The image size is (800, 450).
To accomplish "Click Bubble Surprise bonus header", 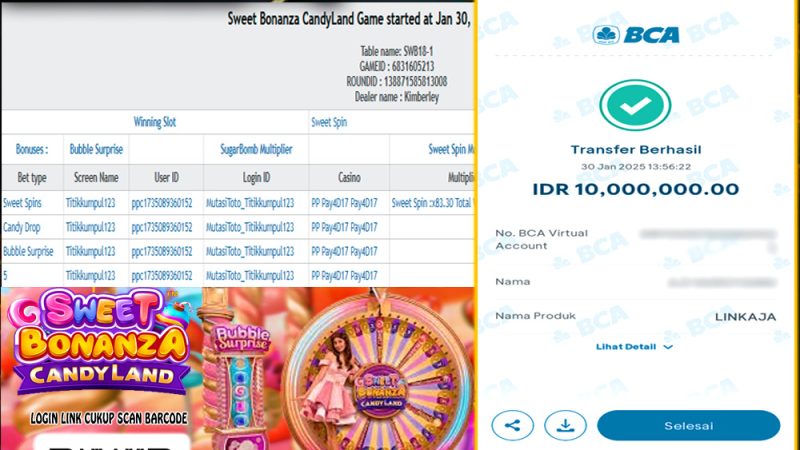I will [x=96, y=149].
